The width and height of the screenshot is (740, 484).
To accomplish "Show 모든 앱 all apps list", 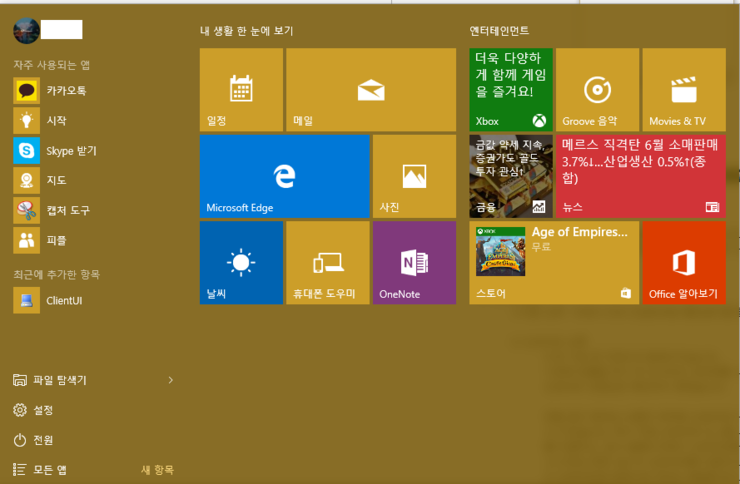I will 40,470.
